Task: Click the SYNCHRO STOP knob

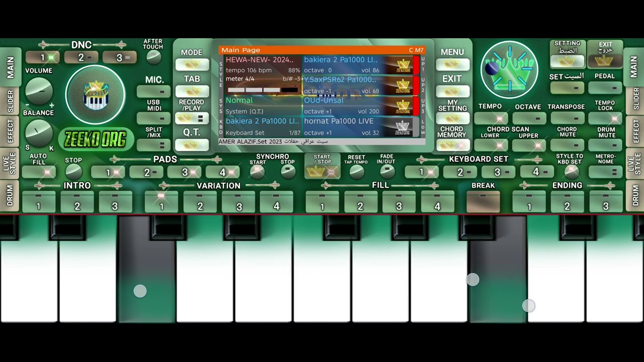Action: tap(288, 171)
